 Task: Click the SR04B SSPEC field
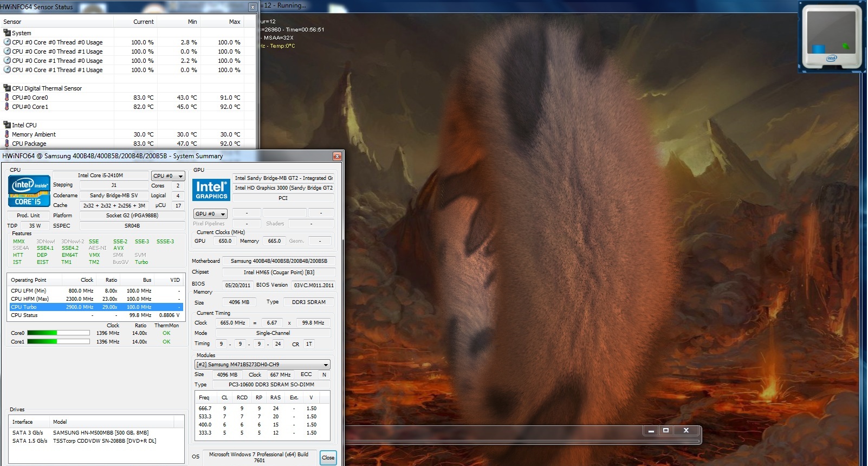tap(132, 225)
